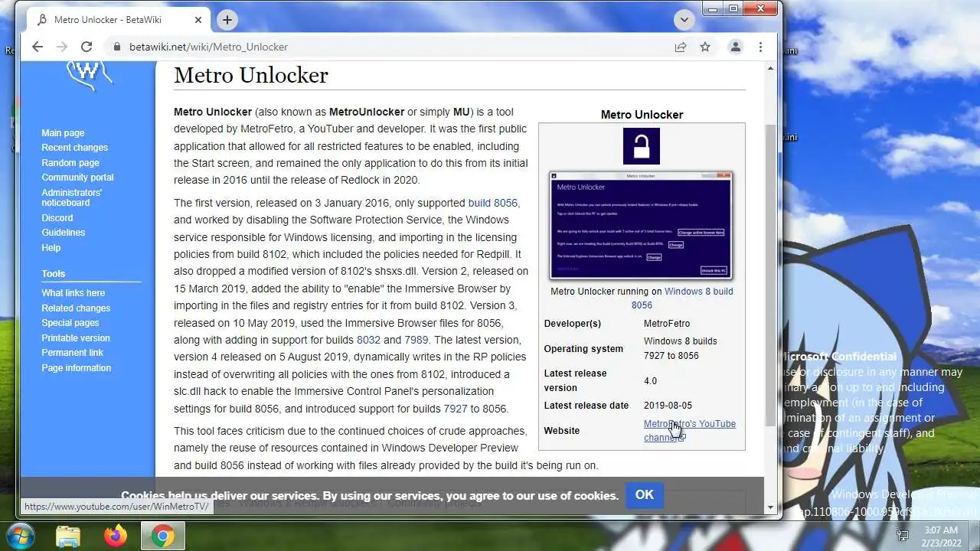Click the browser back arrow
Image resolution: width=980 pixels, height=551 pixels.
point(38,47)
